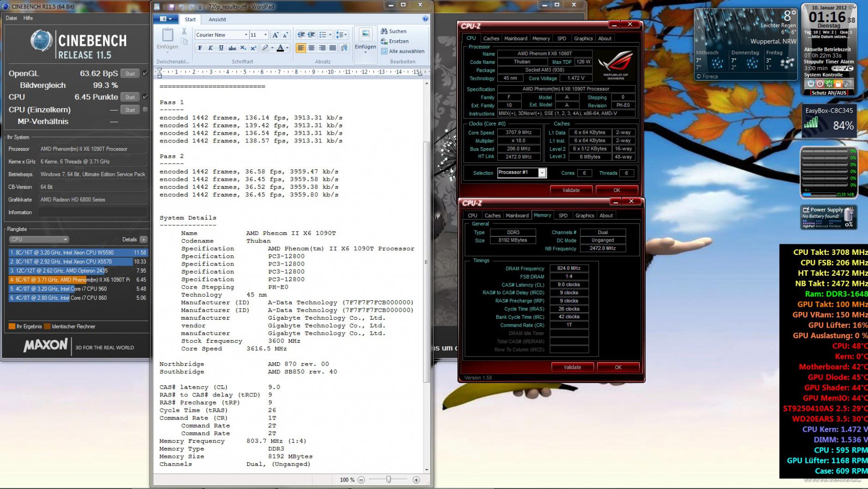This screenshot has height=489, width=868.
Task: Expand the font color dropdown arrow
Action: pos(287,48)
